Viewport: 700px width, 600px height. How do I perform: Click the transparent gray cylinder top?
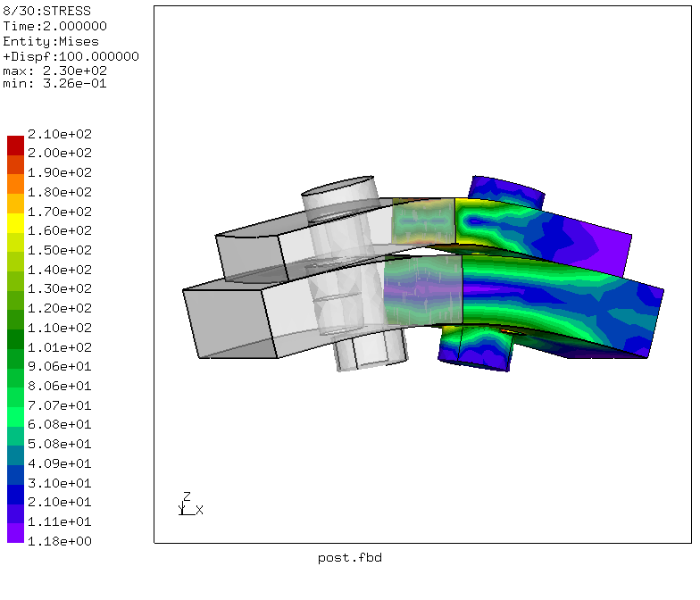(x=337, y=186)
